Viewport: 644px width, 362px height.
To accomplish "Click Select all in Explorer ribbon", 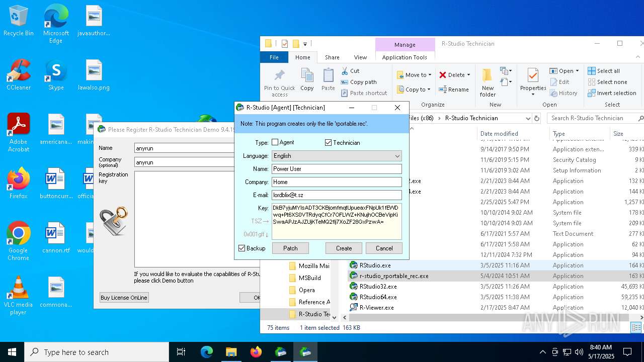I will tap(604, 71).
